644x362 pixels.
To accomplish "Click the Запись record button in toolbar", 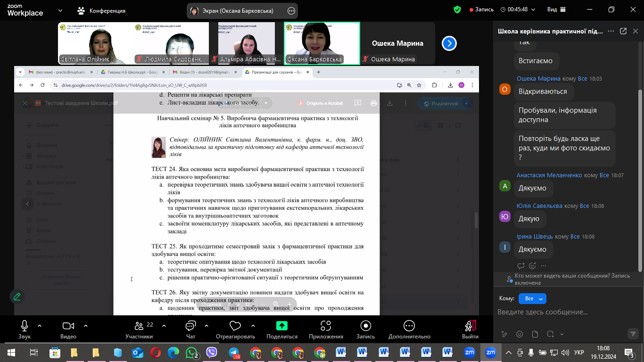I will click(x=365, y=329).
